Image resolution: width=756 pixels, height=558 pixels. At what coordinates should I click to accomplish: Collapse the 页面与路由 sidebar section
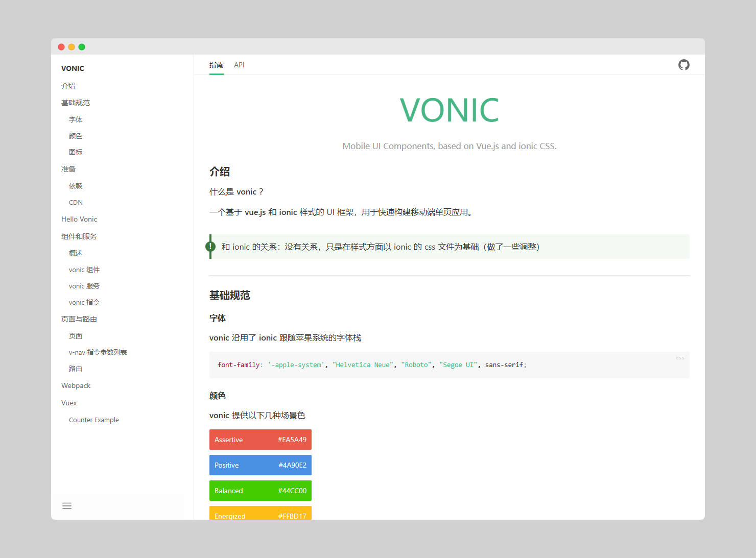79,319
